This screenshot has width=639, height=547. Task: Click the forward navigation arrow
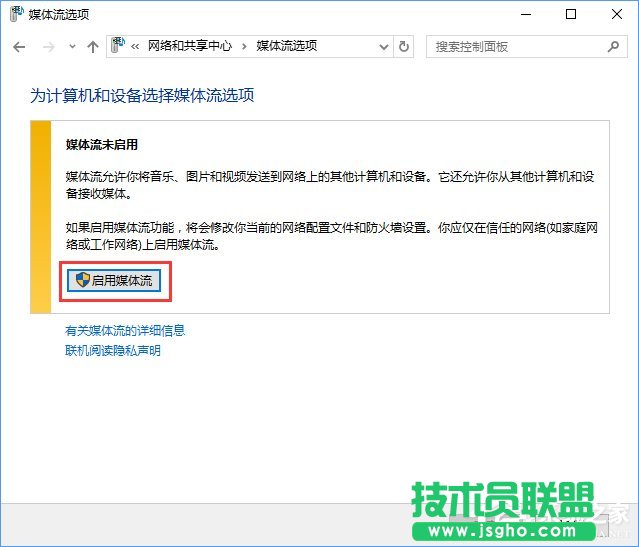point(48,47)
